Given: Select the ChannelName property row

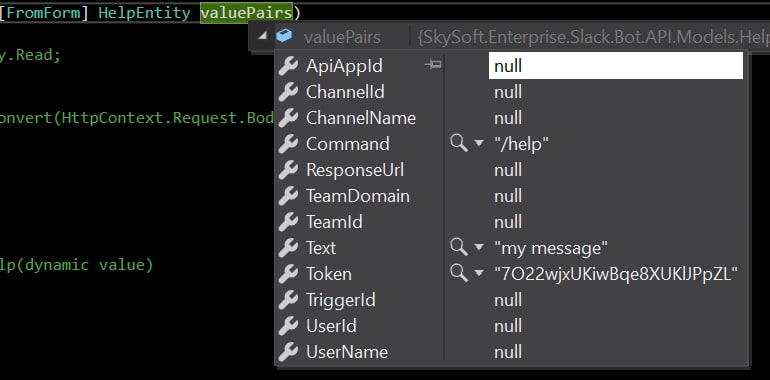Looking at the screenshot, I should coord(512,118).
